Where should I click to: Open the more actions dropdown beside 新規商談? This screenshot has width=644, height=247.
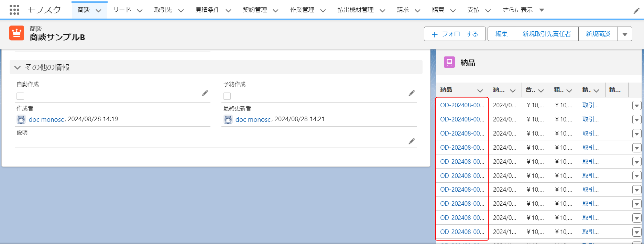point(625,34)
